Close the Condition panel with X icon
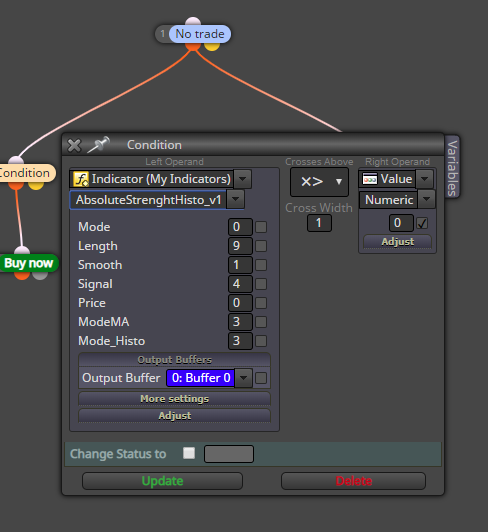Image resolution: width=488 pixels, height=532 pixels. [74, 146]
